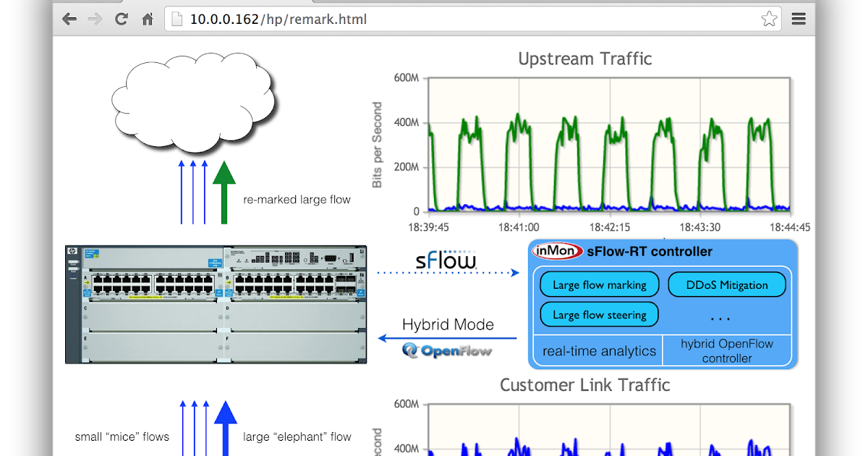Select the real-time analytics section
The width and height of the screenshot is (868, 456).
point(598,350)
